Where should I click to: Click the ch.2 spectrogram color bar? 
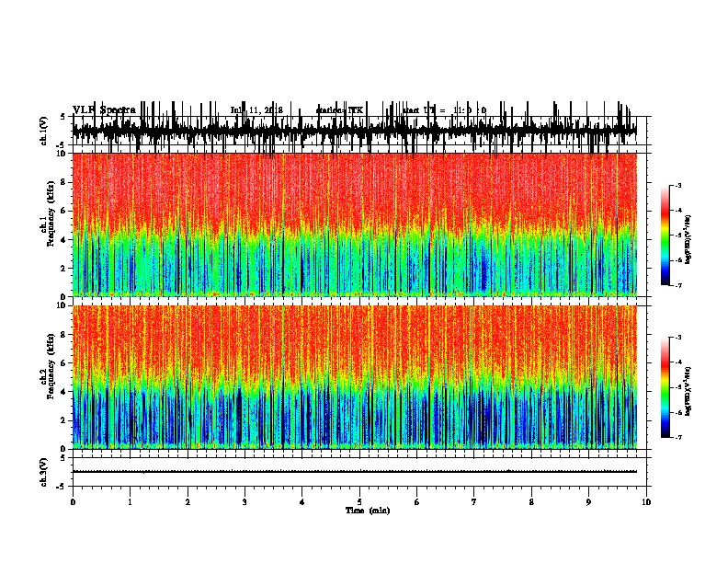pos(665,387)
